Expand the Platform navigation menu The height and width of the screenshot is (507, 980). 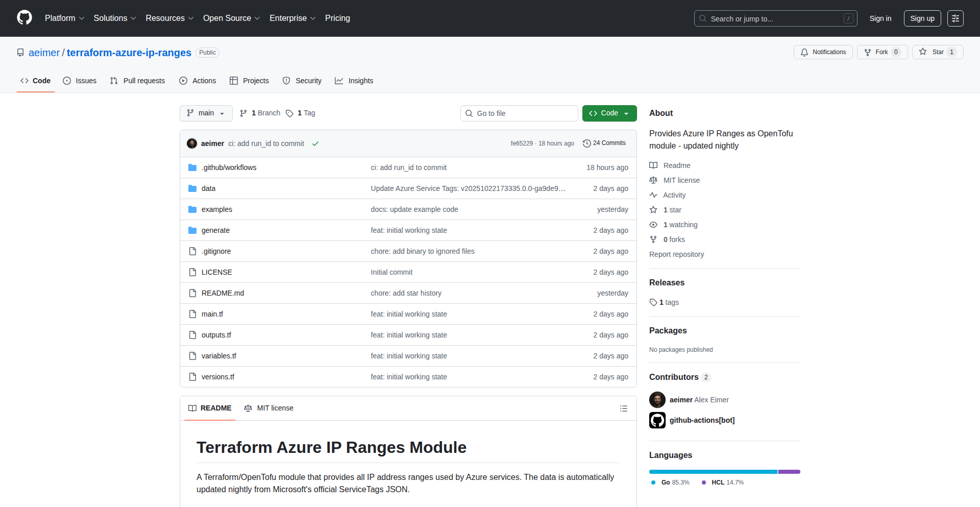tap(64, 18)
